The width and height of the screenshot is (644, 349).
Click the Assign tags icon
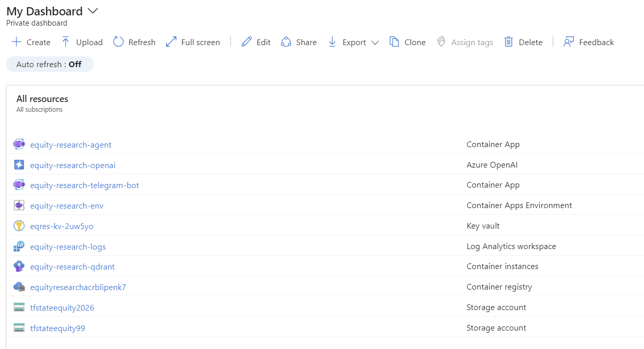(x=441, y=42)
